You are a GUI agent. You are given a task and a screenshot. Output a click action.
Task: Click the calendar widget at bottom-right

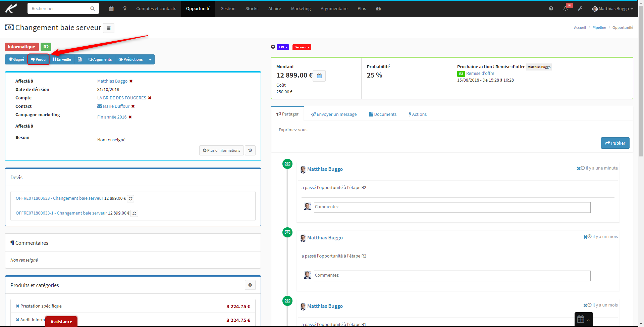584,319
